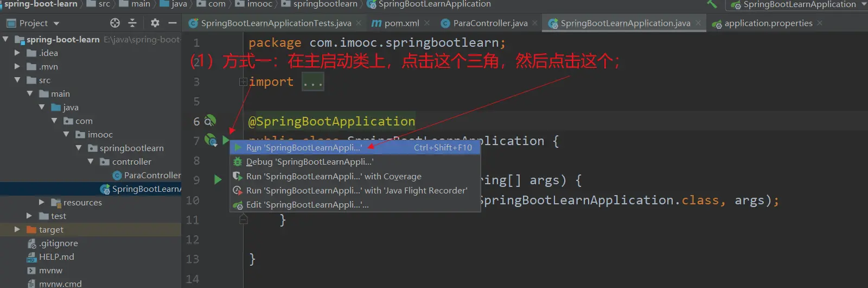This screenshot has width=868, height=288.
Task: Choose Run with Coverage menu item
Action: pos(355,176)
